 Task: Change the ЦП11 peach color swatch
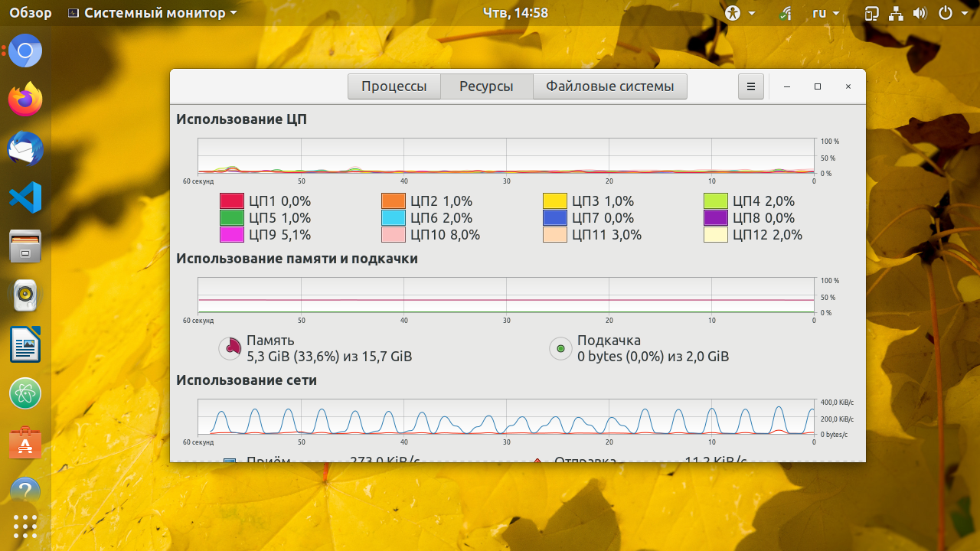click(x=555, y=235)
